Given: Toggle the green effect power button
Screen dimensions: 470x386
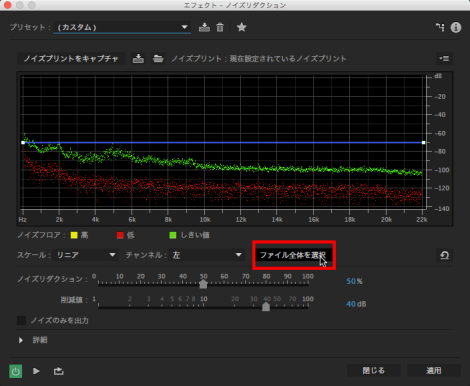Looking at the screenshot, I should click(15, 371).
